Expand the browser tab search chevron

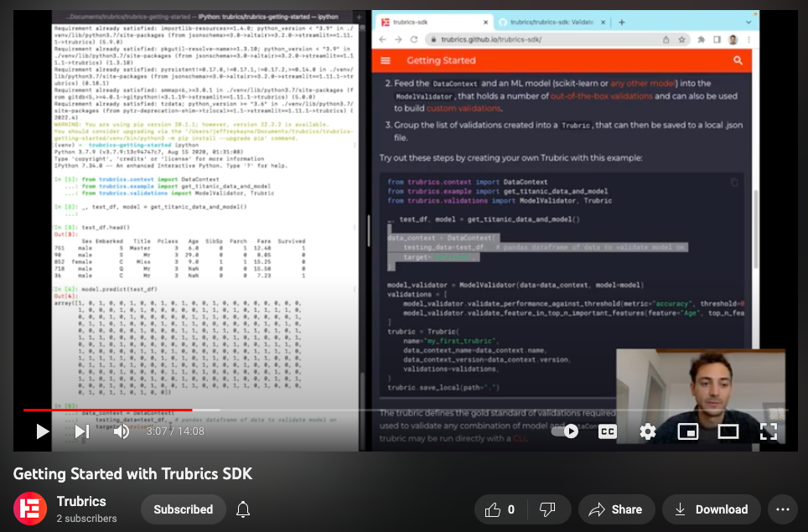[748, 22]
